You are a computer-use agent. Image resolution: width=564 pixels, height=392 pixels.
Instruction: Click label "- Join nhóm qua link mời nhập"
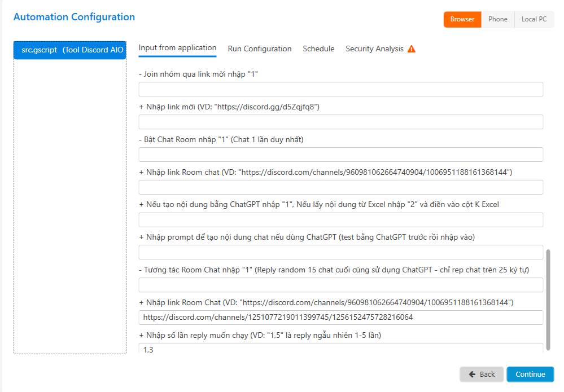tap(198, 74)
